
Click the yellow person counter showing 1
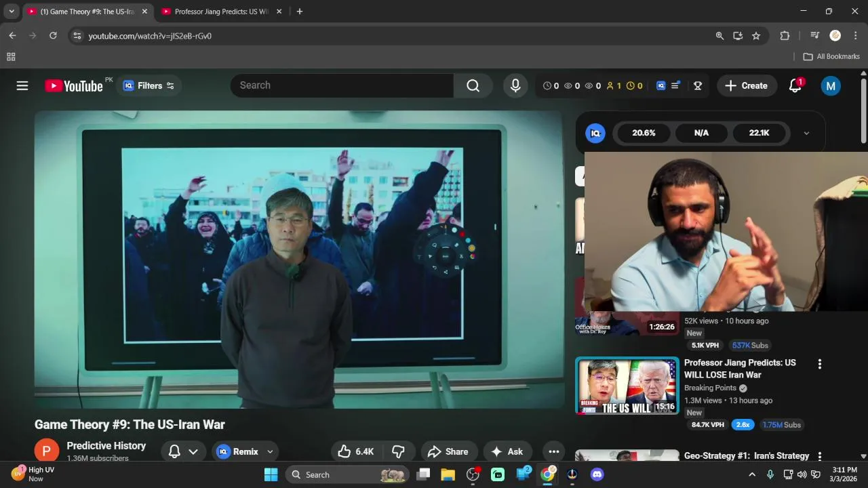pos(614,85)
